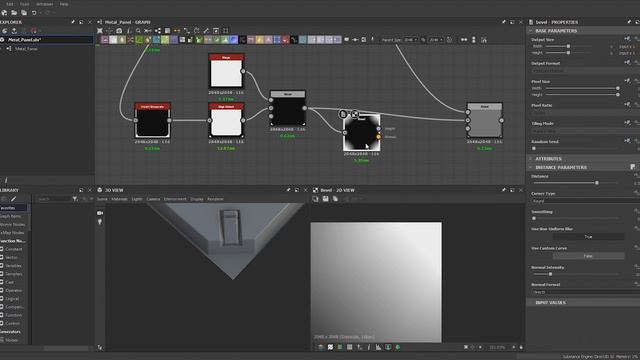Screen dimensions: 640x360
Task: Open the Camera menu in 3D View
Action: (x=153, y=199)
